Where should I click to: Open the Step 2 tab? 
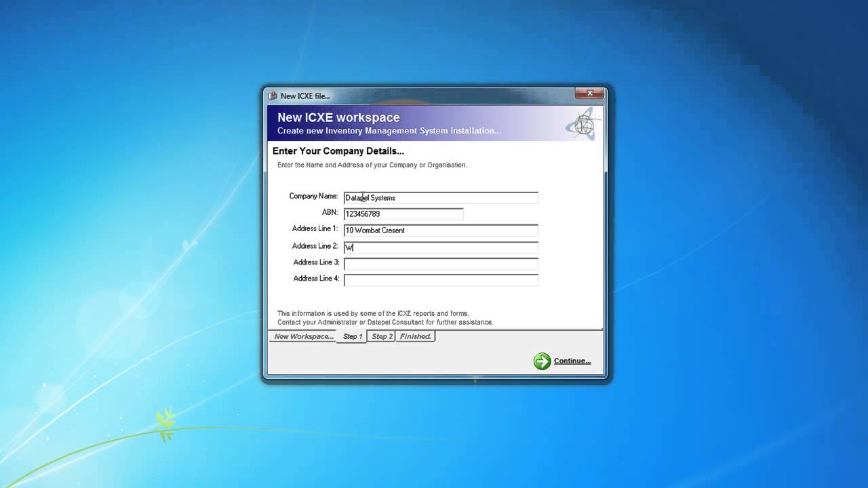(x=382, y=336)
